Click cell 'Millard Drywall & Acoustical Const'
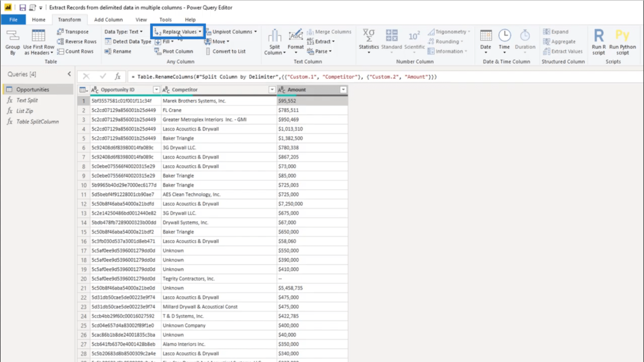Viewport: 644px width, 362px height. (x=219, y=307)
